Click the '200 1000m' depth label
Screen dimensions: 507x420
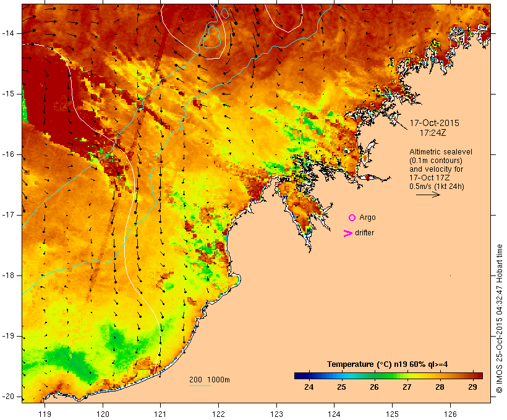210,380
